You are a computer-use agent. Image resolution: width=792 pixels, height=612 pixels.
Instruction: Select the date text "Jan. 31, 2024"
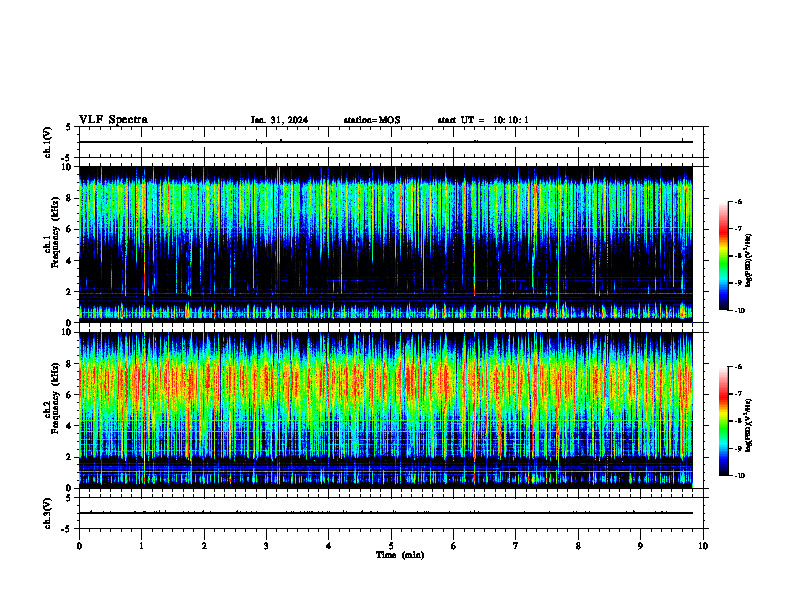pos(279,120)
